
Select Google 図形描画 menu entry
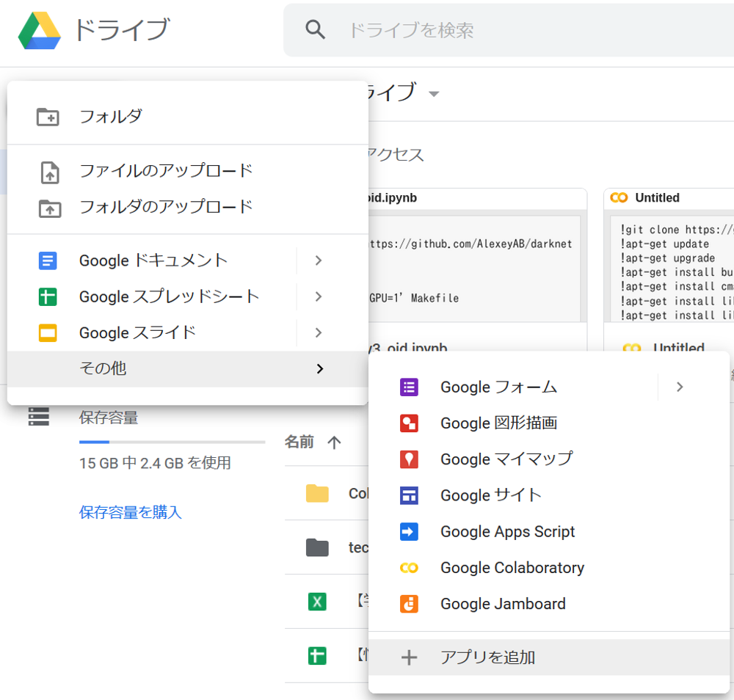coord(549,423)
